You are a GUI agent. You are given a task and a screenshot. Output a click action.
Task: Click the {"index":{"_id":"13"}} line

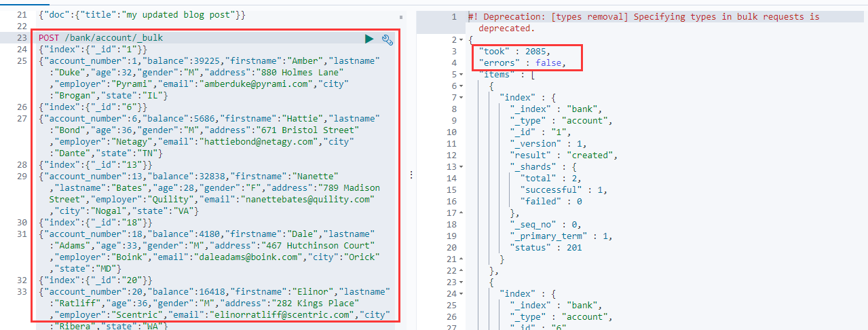[x=96, y=165]
